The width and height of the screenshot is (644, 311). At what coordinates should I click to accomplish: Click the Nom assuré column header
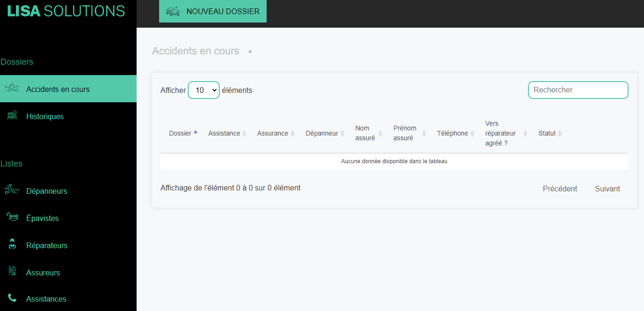point(365,133)
